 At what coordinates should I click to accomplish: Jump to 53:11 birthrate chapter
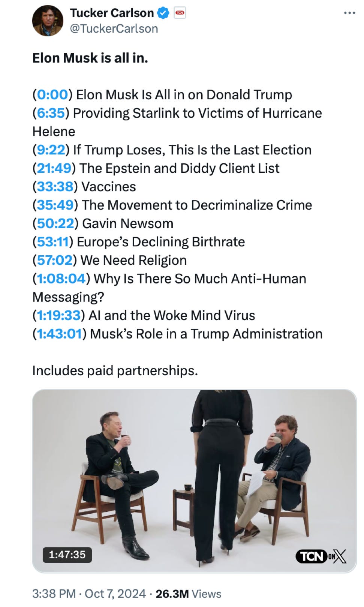coord(53,242)
